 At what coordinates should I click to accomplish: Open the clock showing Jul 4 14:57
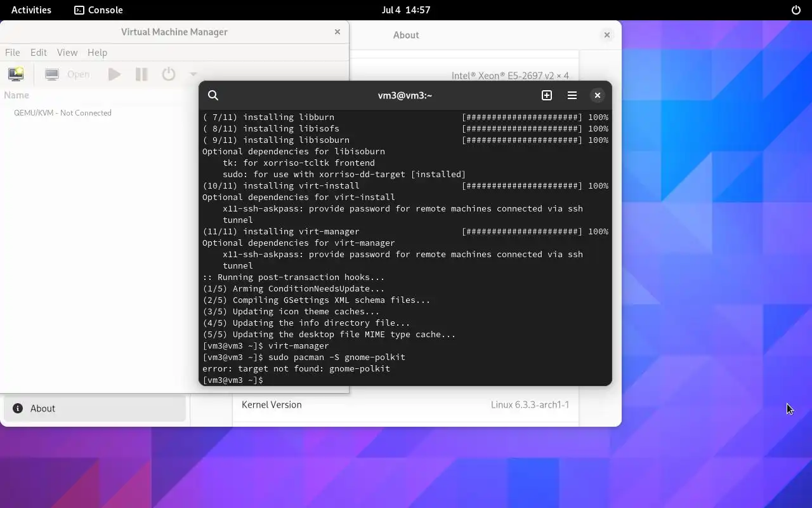tap(406, 10)
